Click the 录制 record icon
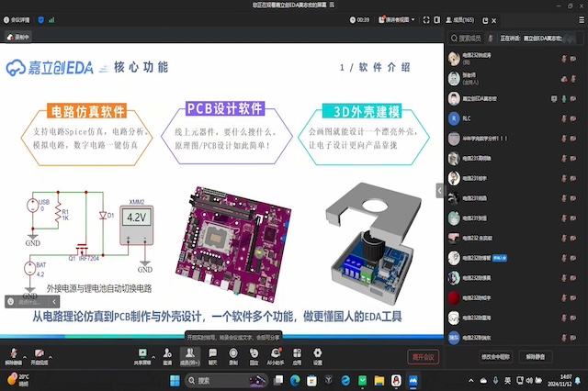Image resolution: width=588 pixels, height=391 pixels. pyautogui.click(x=233, y=352)
